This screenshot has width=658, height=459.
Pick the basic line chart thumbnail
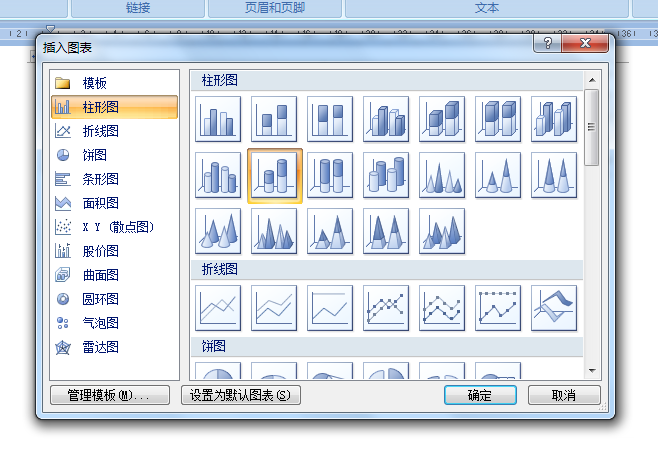click(x=218, y=308)
